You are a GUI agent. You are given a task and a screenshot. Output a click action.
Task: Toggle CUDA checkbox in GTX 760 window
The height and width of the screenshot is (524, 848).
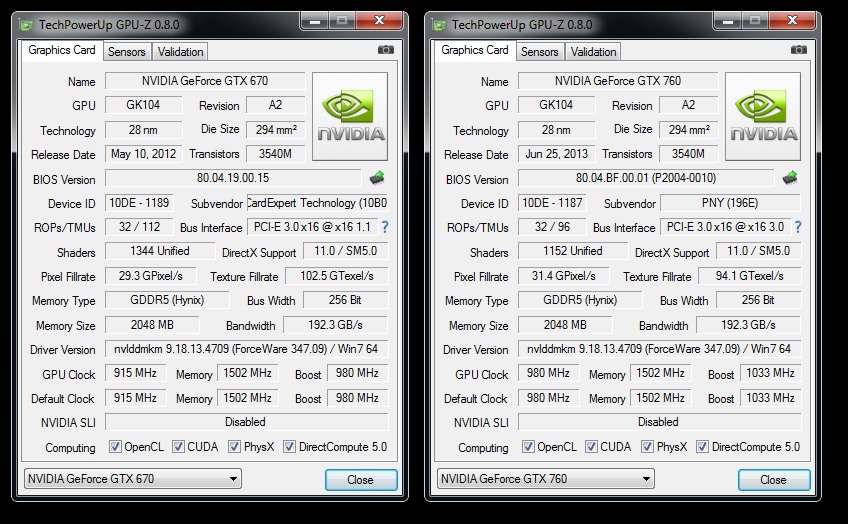pyautogui.click(x=591, y=447)
